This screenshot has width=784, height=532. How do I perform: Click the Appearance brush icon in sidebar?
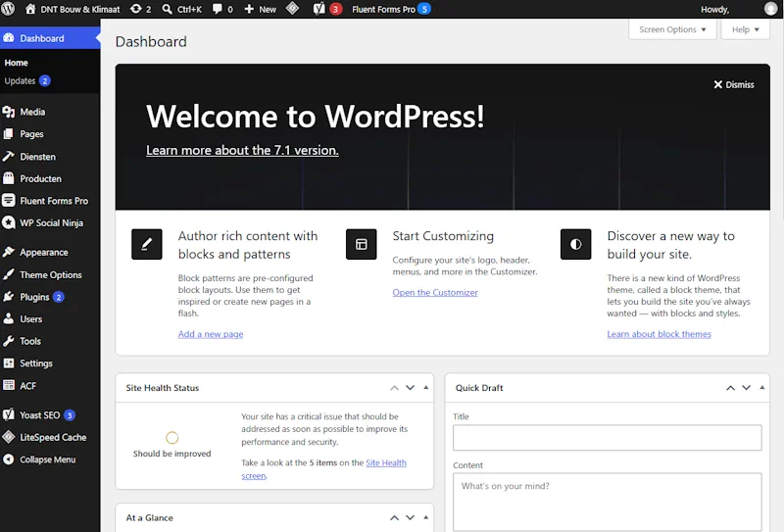[9, 252]
